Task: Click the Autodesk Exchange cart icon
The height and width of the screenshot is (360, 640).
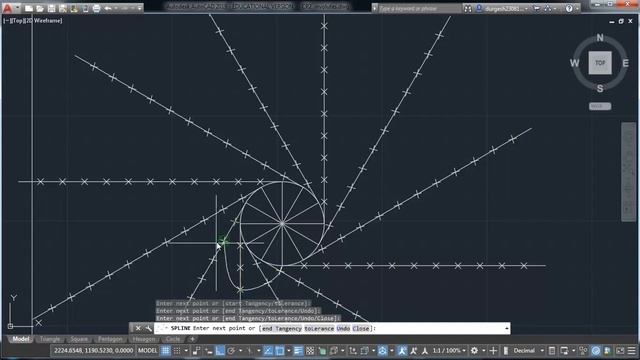Action: pyautogui.click(x=537, y=8)
